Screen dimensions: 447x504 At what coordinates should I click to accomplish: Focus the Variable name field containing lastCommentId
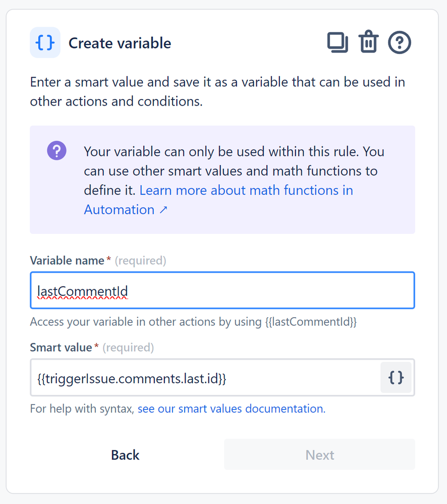point(222,290)
